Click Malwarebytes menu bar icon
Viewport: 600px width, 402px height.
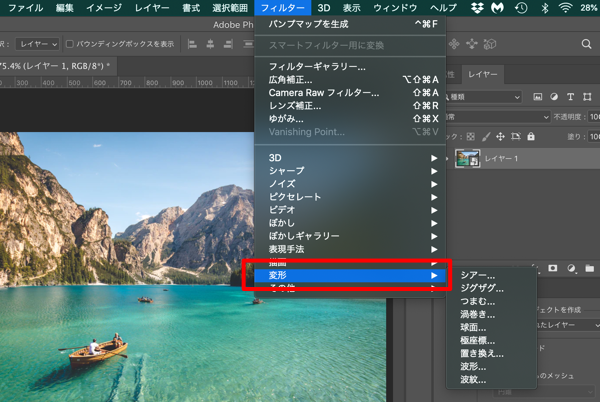[497, 8]
